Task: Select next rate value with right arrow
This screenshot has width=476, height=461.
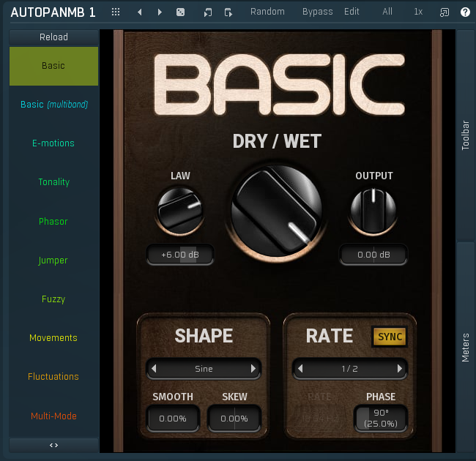Action: click(x=400, y=369)
